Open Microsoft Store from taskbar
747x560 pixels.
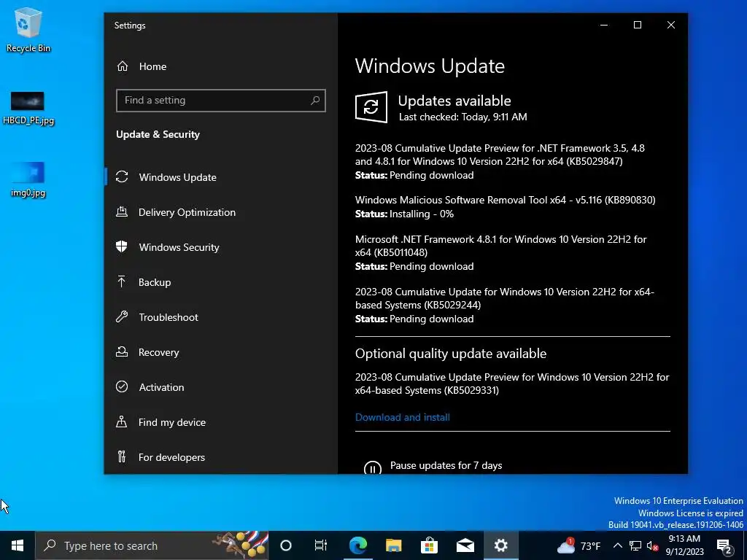tap(429, 545)
